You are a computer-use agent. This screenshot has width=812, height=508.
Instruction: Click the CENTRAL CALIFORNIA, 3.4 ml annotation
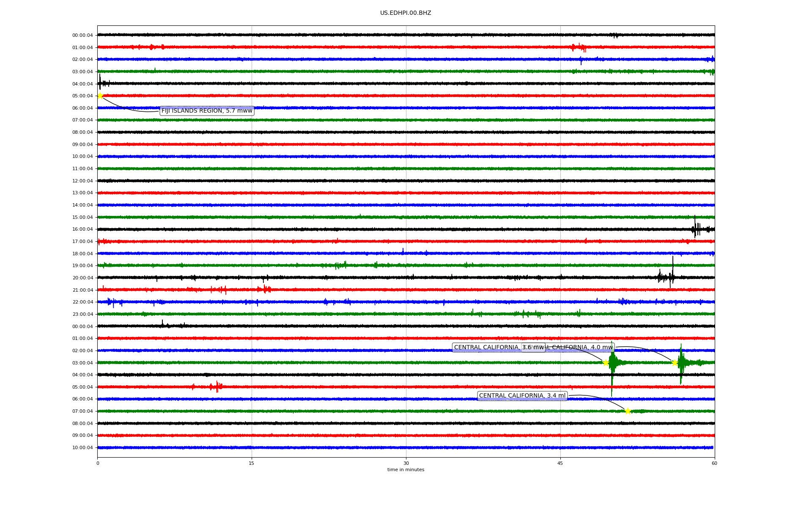click(x=522, y=396)
